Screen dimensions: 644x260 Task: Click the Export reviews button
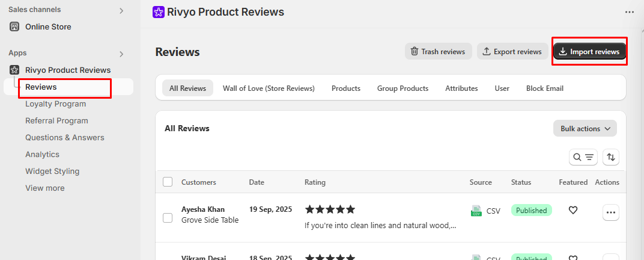point(512,51)
